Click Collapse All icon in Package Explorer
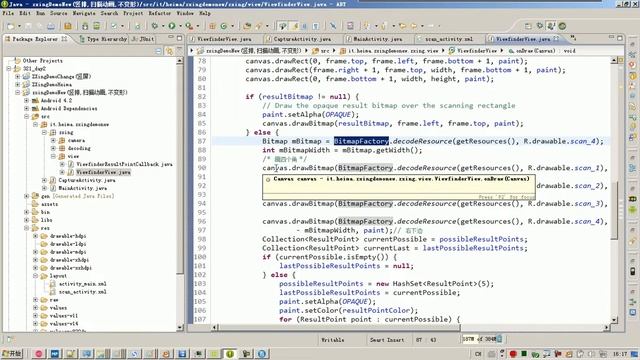 click(x=158, y=51)
